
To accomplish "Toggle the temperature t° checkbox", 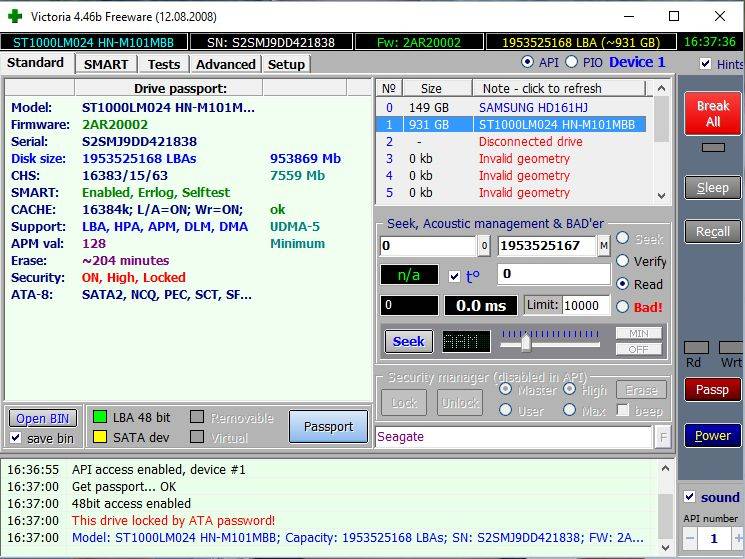I will click(x=454, y=276).
